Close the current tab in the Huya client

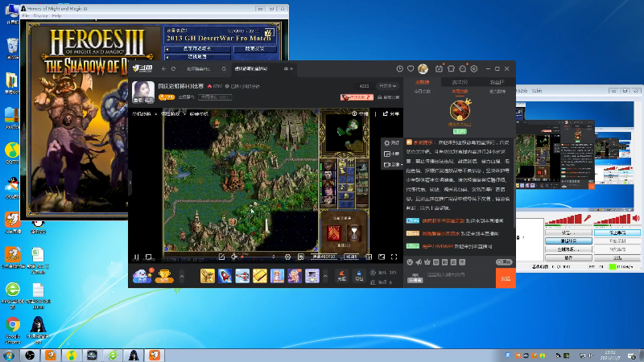pos(291,69)
